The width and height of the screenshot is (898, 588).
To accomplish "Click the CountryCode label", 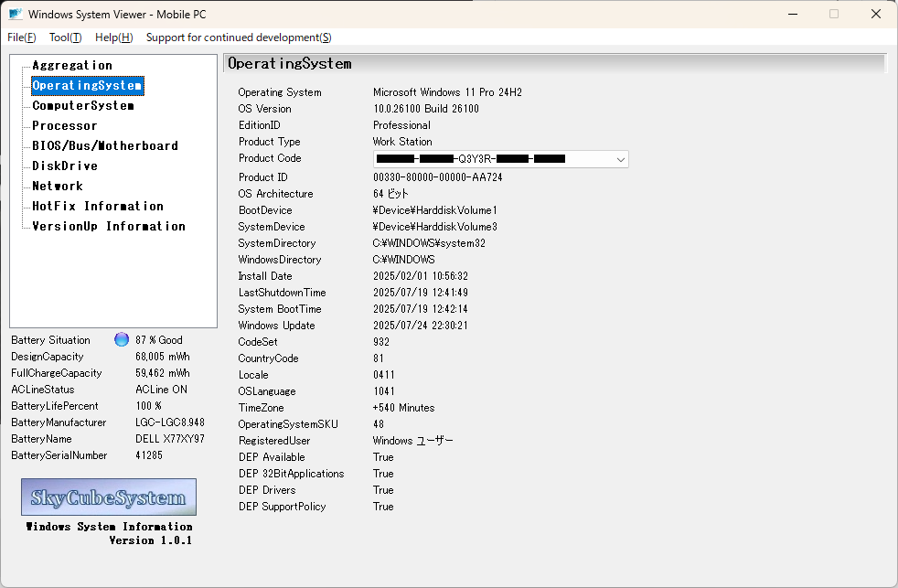I will tap(268, 358).
